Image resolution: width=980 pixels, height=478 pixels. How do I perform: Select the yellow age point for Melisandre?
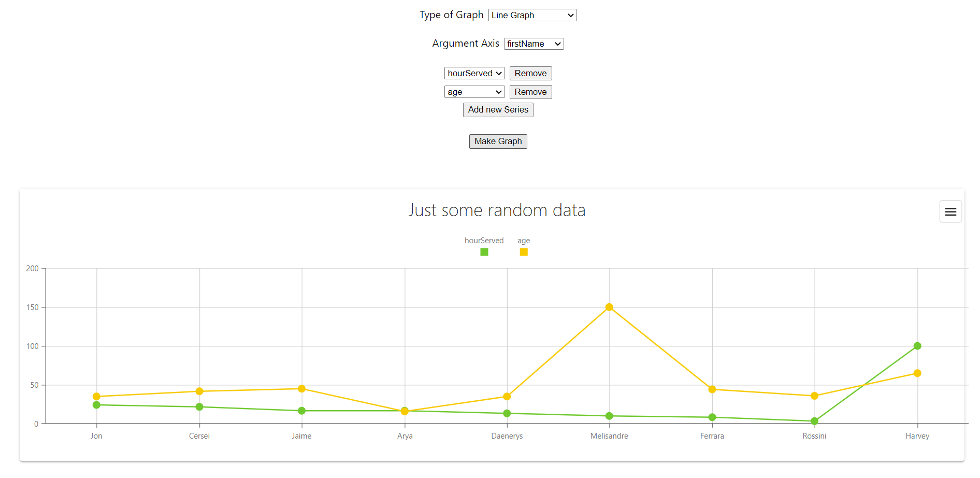click(609, 307)
